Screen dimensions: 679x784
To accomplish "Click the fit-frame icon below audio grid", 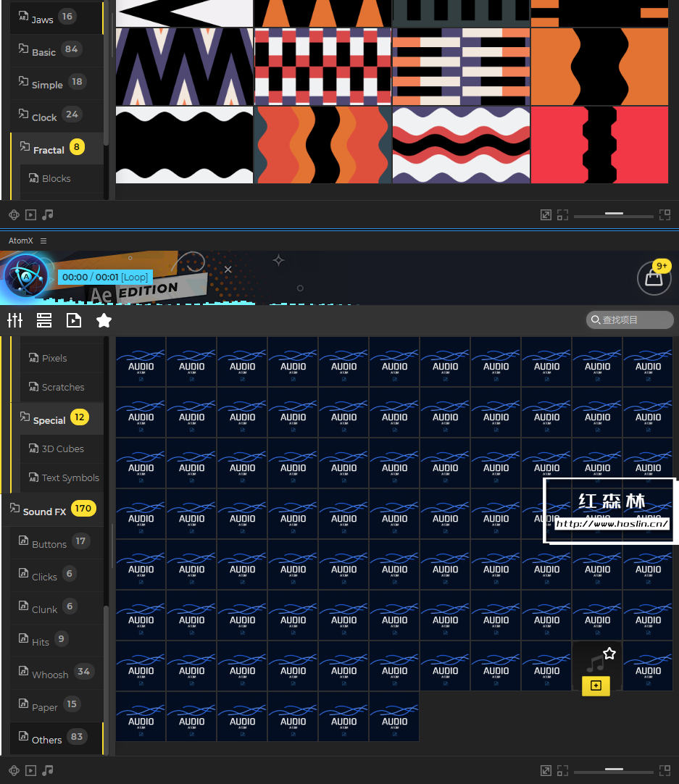I will (562, 770).
